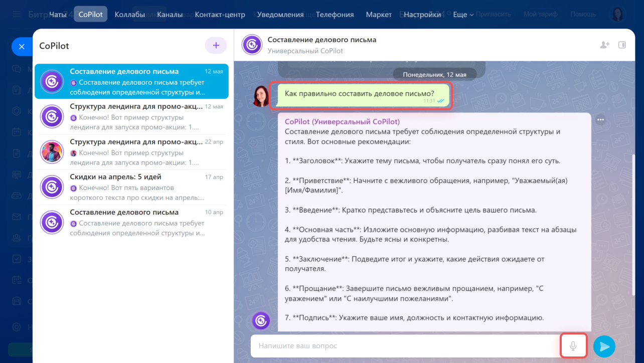Close the messenger slider with X button
The image size is (644, 363).
point(22,47)
